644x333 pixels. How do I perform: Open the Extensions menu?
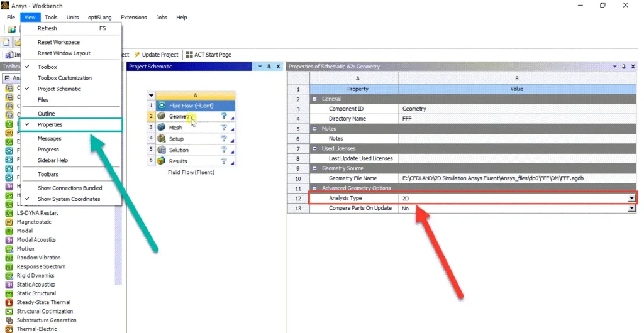pos(133,17)
